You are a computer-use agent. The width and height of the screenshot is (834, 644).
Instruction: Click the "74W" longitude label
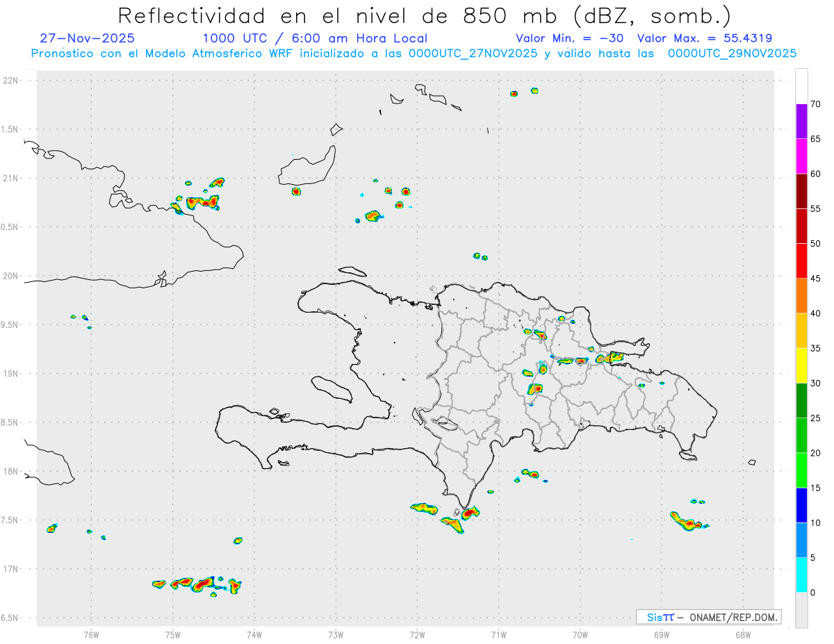[x=254, y=634]
